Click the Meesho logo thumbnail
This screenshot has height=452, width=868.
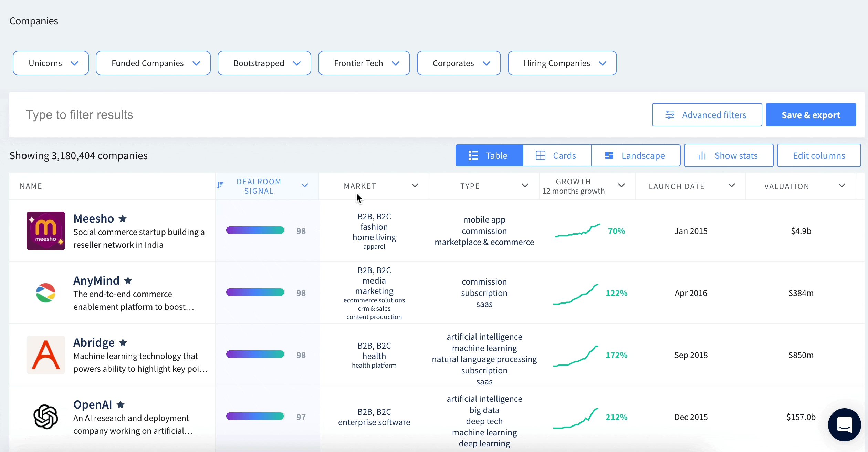click(46, 231)
